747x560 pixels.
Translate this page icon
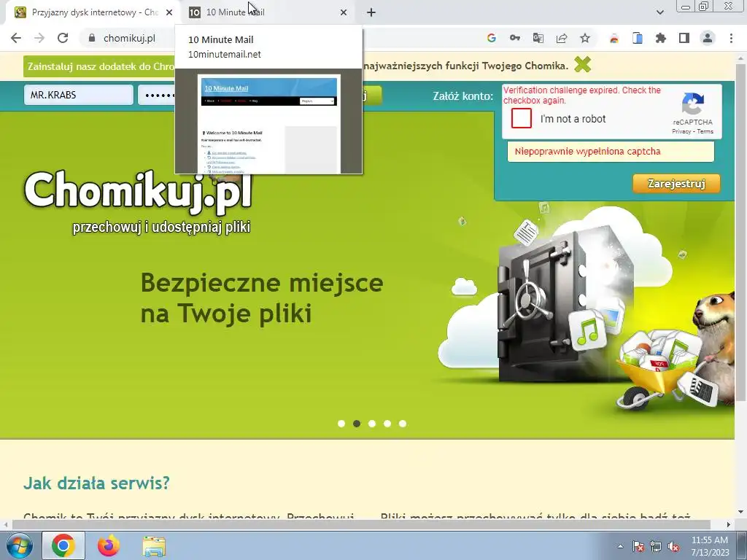click(538, 38)
